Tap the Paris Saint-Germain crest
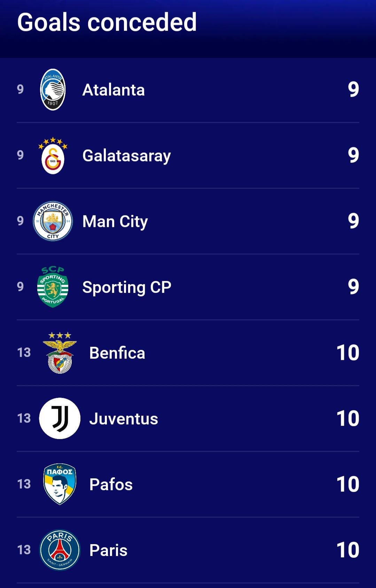Viewport: 376px width, 588px height. (x=60, y=550)
